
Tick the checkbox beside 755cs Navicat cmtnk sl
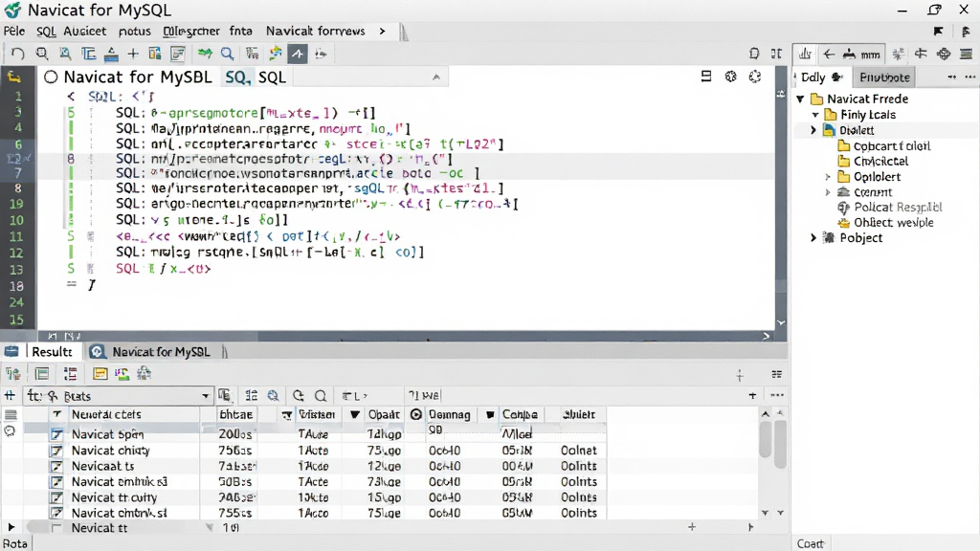click(x=56, y=513)
